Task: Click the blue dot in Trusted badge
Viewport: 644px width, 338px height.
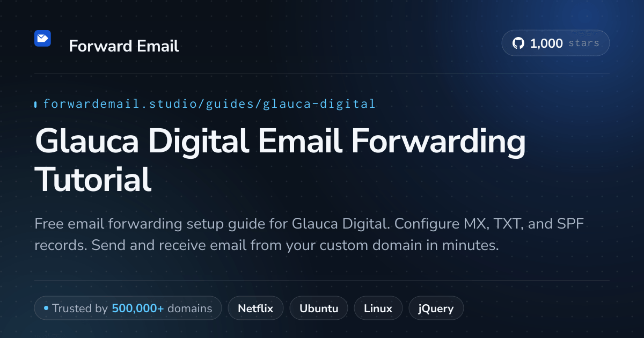Action: coord(46,308)
